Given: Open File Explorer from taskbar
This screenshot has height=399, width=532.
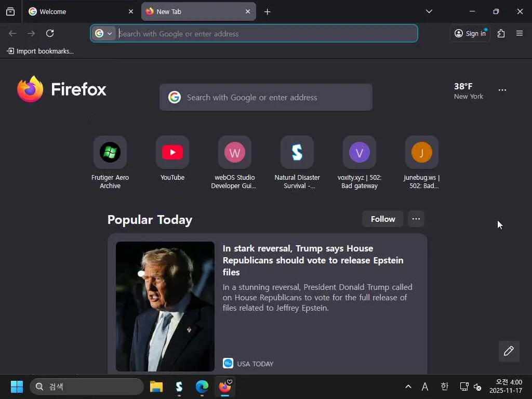Looking at the screenshot, I should point(156,387).
